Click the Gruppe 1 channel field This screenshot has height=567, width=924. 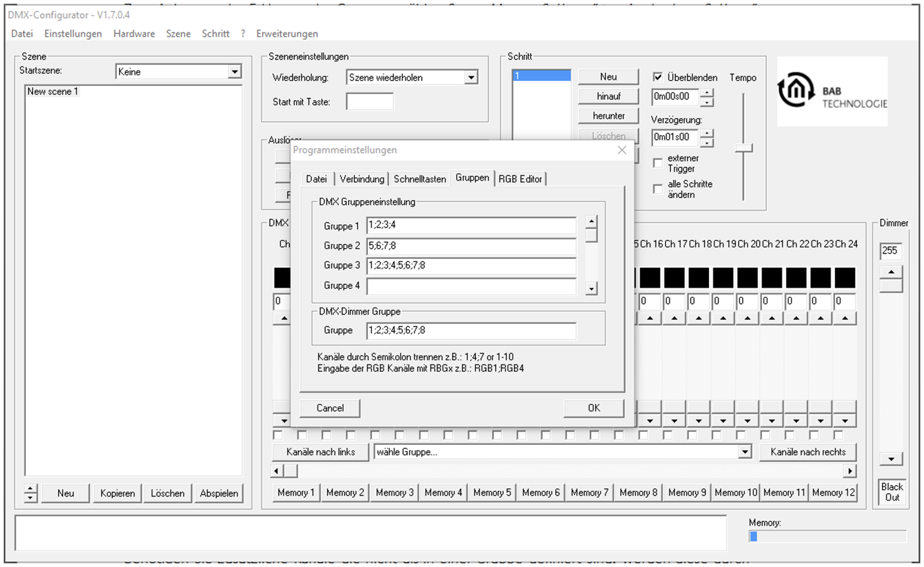tap(471, 225)
